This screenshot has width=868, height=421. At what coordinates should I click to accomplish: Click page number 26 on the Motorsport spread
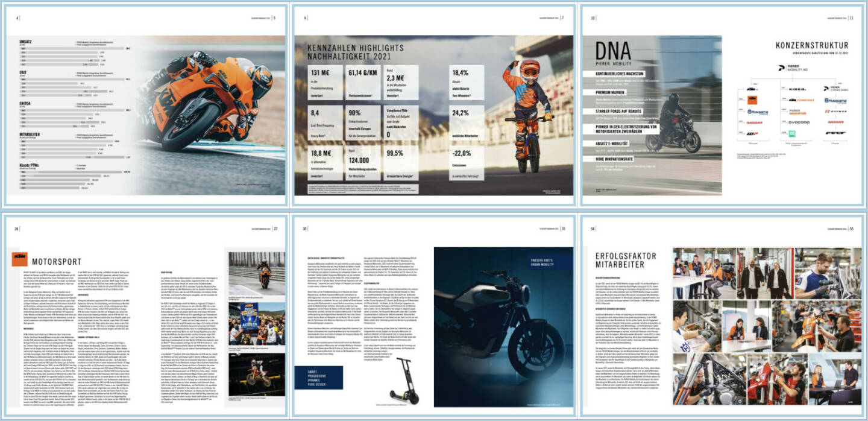[16, 228]
